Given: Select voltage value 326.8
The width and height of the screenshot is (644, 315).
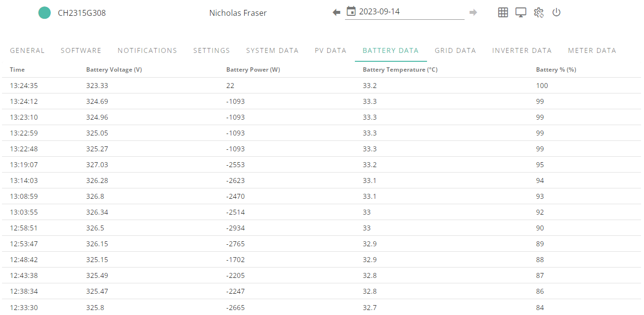Looking at the screenshot, I should [95, 196].
